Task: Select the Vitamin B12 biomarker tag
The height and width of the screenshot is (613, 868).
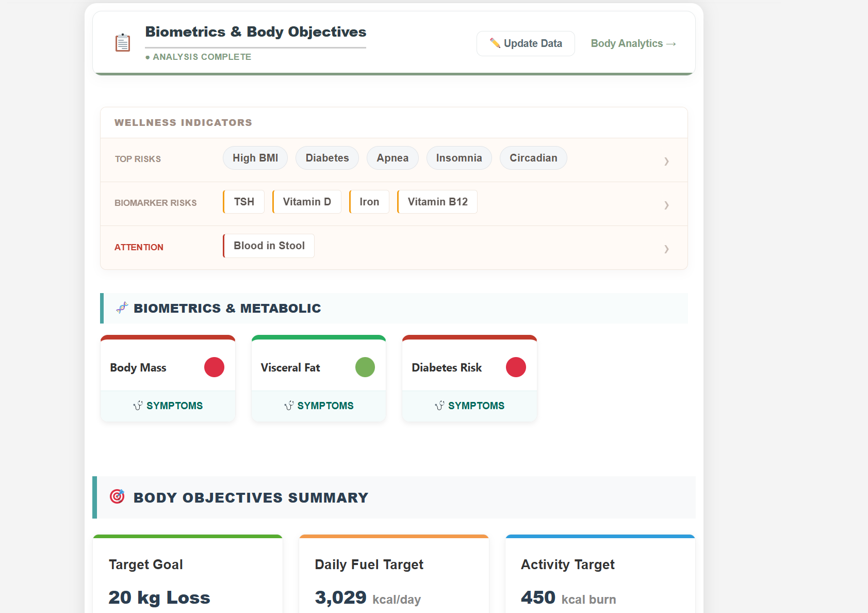Action: coord(437,202)
